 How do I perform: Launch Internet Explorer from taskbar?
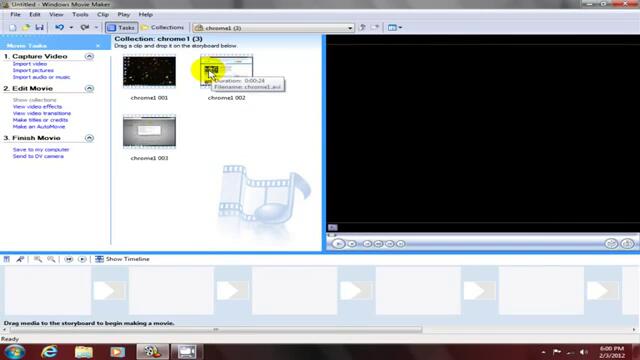click(x=49, y=352)
